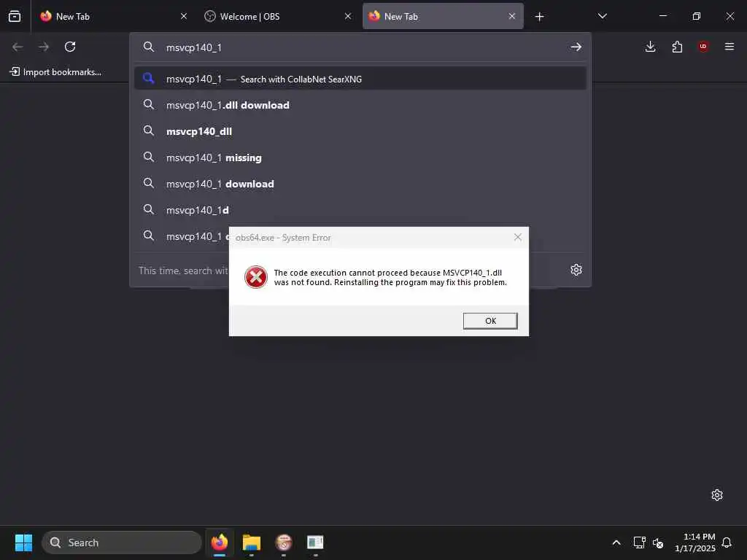This screenshot has width=747, height=560.
Task: Close the Welcome | OBS tab
Action: point(348,16)
